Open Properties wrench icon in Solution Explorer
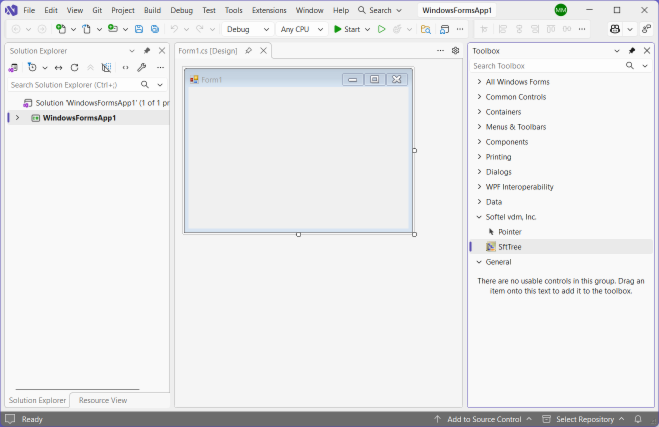Screen dimensions: 659x427 142,67
